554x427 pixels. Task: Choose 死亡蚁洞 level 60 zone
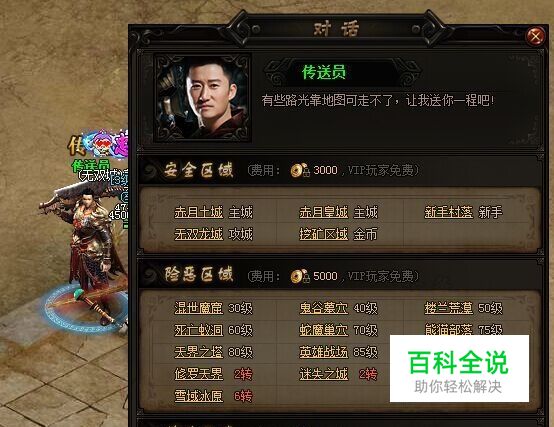(199, 330)
